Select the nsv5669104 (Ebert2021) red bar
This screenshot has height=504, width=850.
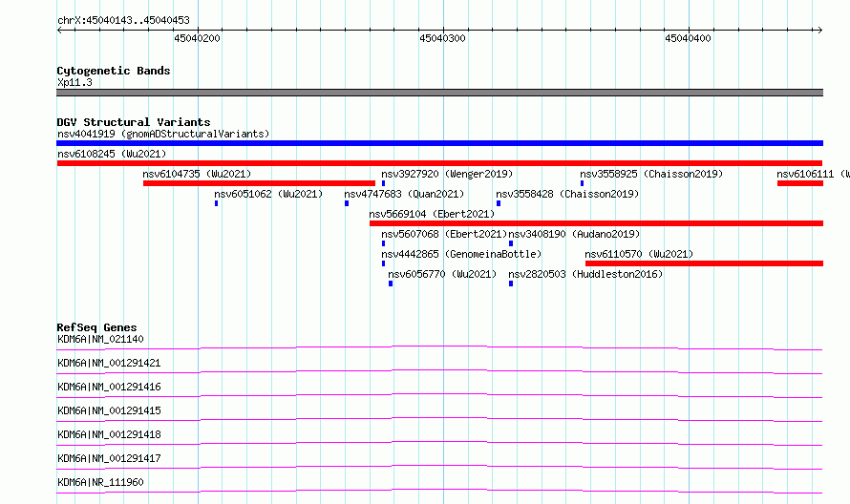(596, 223)
